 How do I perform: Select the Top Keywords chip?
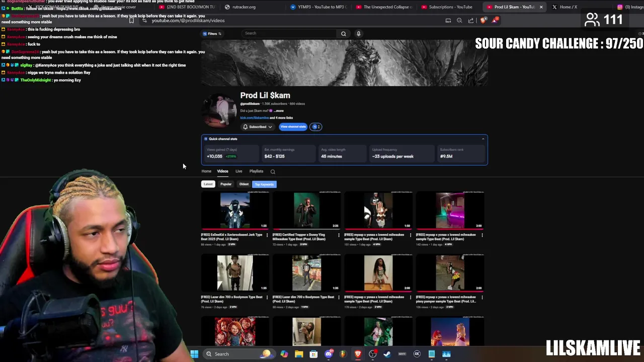point(264,184)
